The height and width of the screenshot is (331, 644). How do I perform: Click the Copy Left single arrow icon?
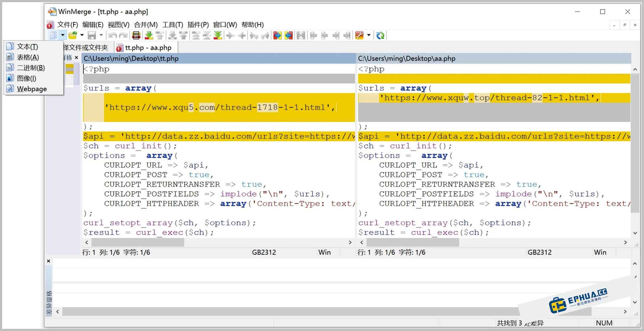[242, 36]
